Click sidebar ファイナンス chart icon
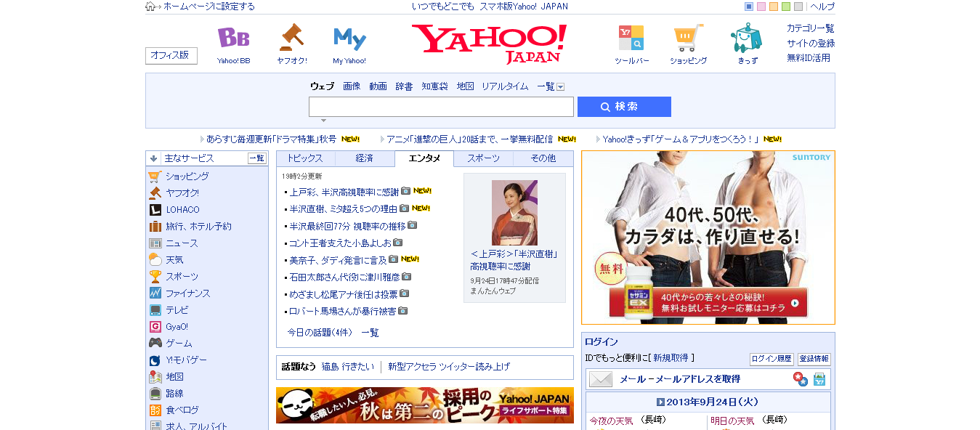The image size is (980, 430). [x=155, y=293]
